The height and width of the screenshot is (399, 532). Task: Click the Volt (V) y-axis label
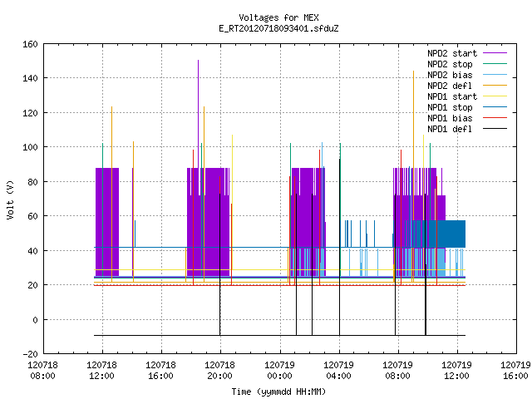(x=10, y=199)
